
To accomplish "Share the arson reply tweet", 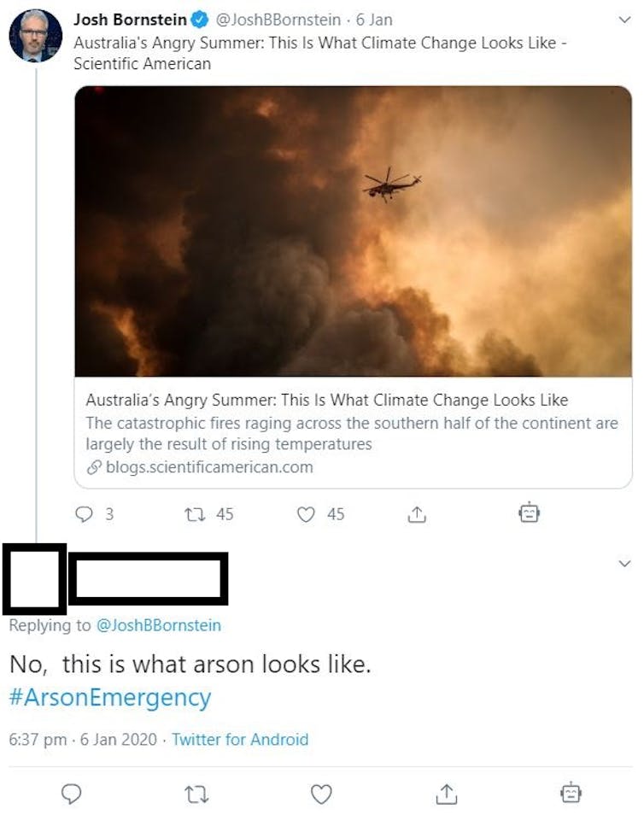I will tap(446, 794).
